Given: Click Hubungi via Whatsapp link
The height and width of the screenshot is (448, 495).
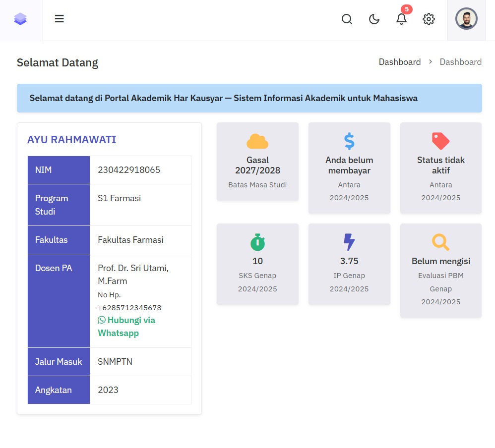Looking at the screenshot, I should point(126,327).
